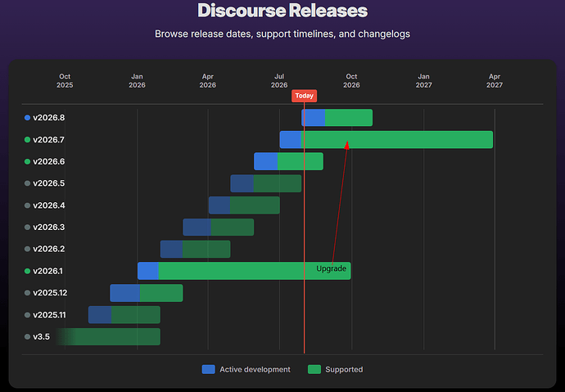Screen dimensions: 565x392
Task: Click the gray status dot beside v2026.2
Action: point(27,249)
